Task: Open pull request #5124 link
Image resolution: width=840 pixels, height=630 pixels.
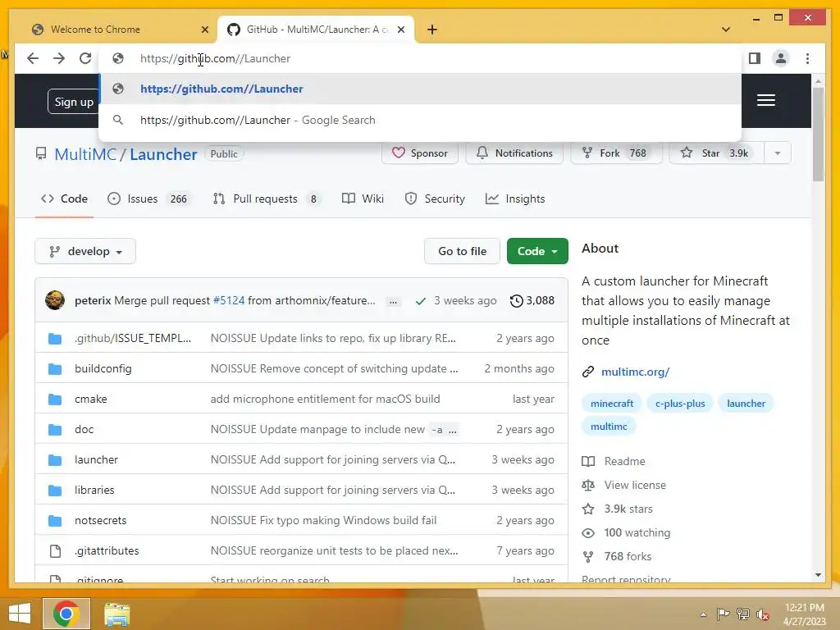Action: [x=229, y=300]
